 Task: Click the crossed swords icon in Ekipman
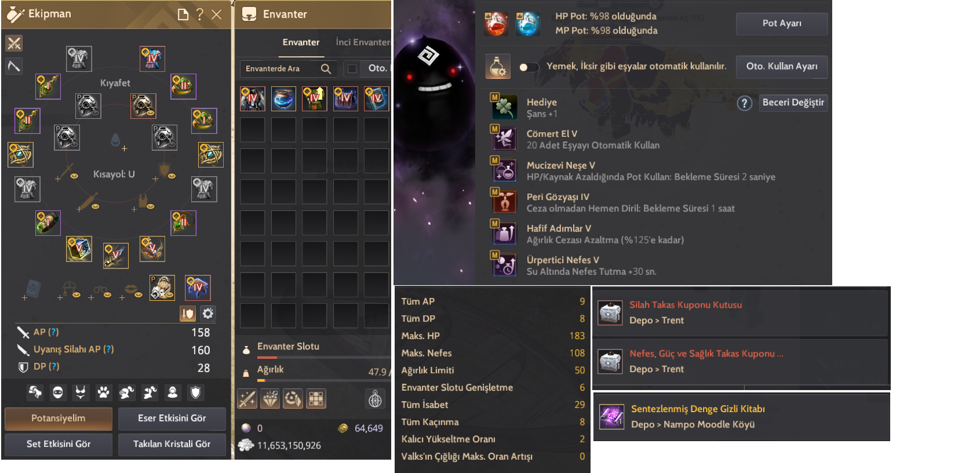point(14,43)
